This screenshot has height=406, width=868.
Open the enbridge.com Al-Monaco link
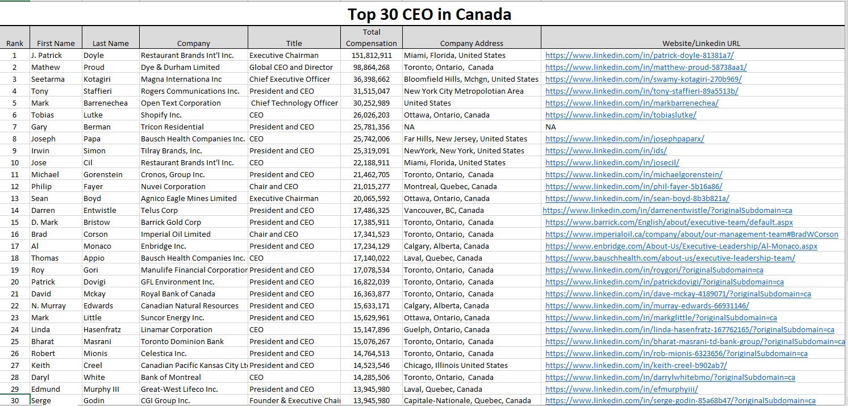682,246
